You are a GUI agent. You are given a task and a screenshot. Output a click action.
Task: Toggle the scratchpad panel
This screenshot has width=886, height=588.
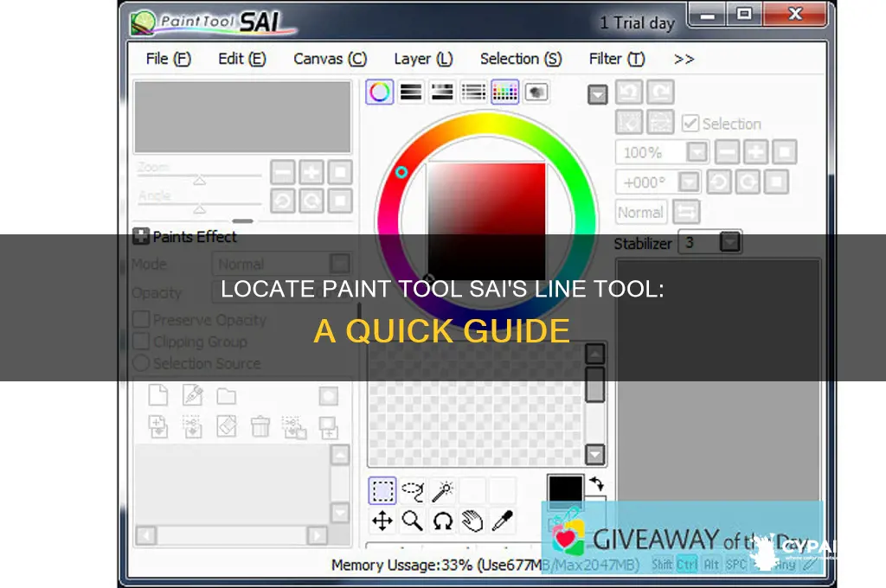click(x=536, y=92)
